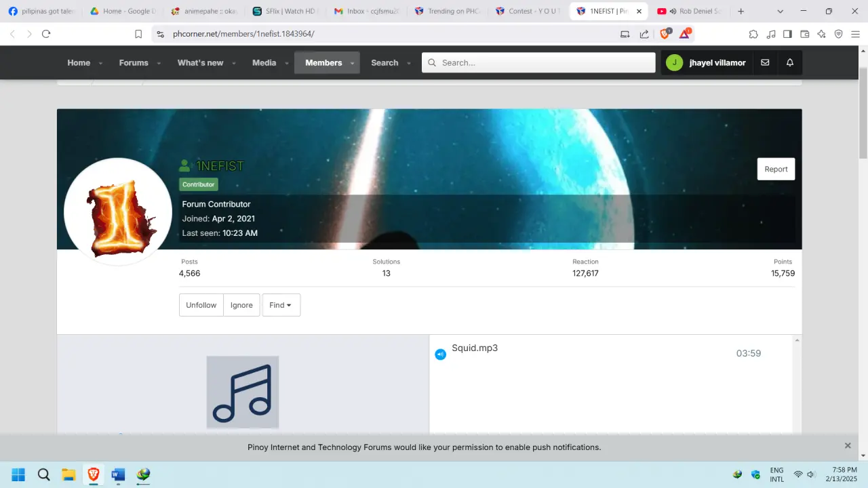This screenshot has height=488, width=868.
Task: Switch to the SFlix Watch HD tab
Action: 285,12
